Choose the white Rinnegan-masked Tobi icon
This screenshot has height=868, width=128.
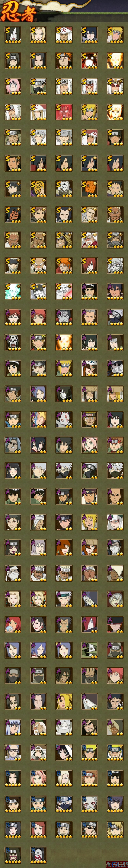(x=64, y=189)
